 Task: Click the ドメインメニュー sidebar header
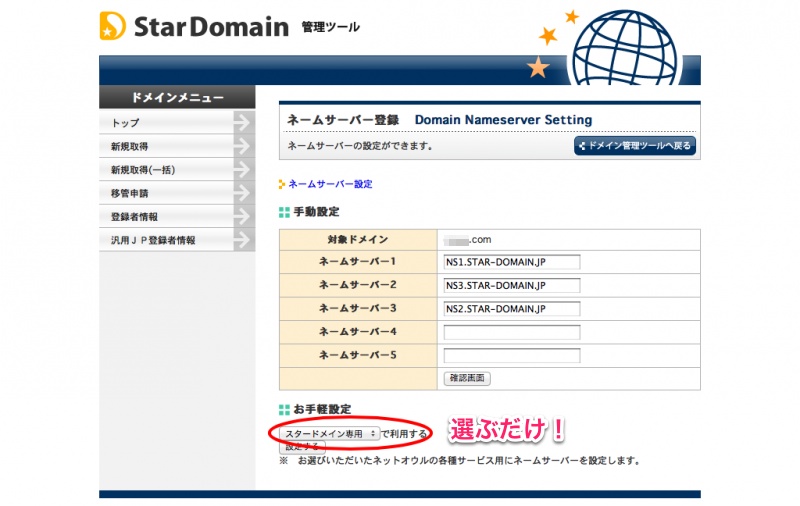(x=177, y=97)
